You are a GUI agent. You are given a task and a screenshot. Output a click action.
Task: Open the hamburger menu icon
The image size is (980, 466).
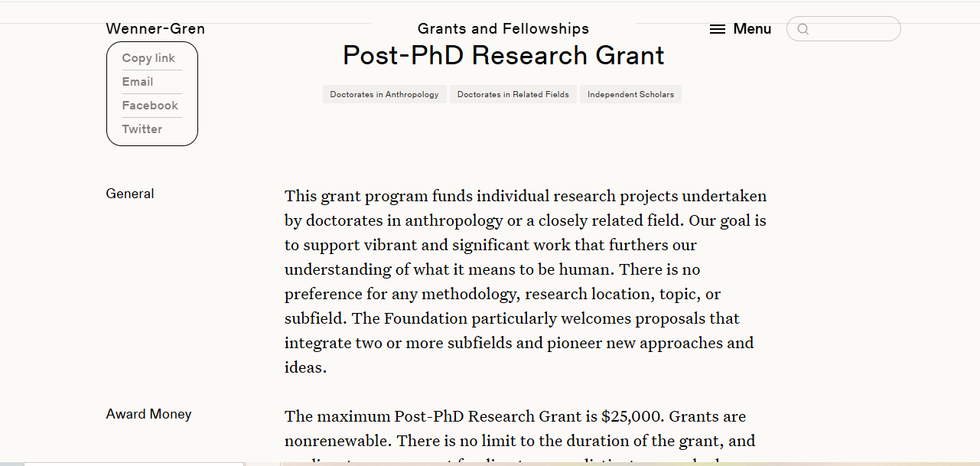[717, 29]
